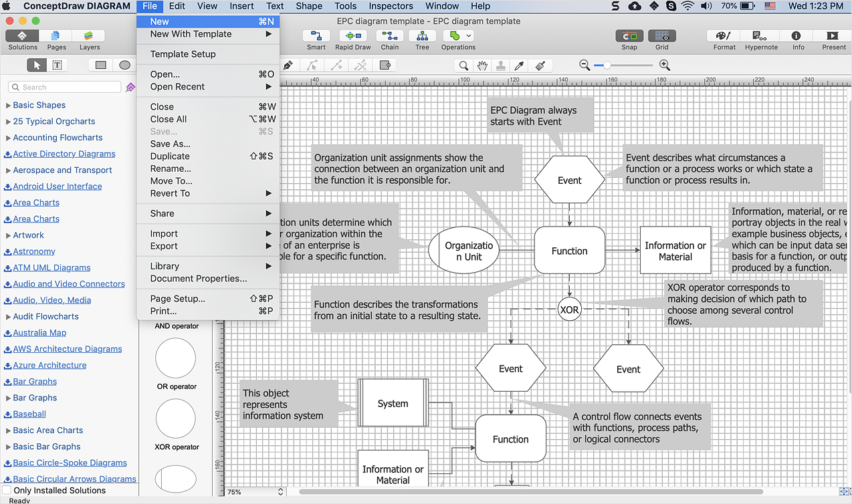852x504 pixels.
Task: Activate the Rapid Draw tool
Action: pos(352,36)
